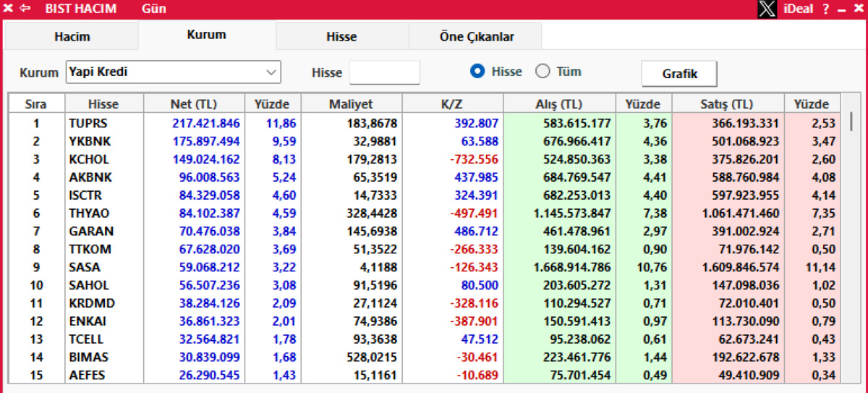Image resolution: width=868 pixels, height=393 pixels.
Task: Click the BIST HACIM title label
Action: click(81, 9)
